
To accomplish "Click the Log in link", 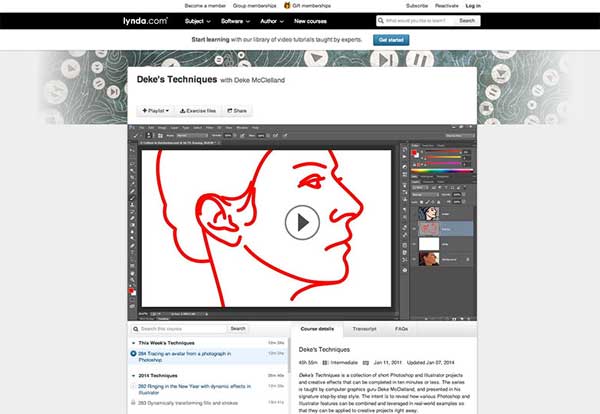I will point(473,6).
